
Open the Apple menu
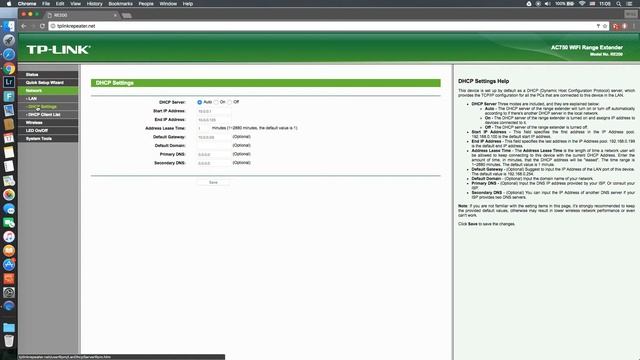[9, 4]
